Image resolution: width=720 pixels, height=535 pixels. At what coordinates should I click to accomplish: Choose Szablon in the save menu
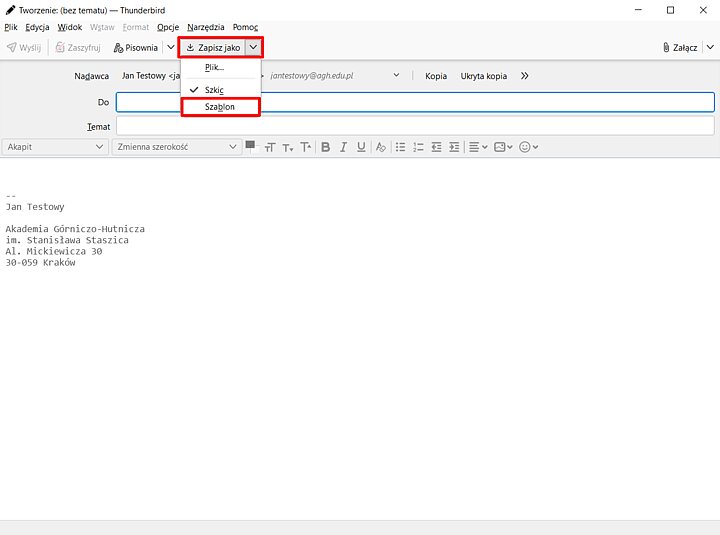coord(221,107)
